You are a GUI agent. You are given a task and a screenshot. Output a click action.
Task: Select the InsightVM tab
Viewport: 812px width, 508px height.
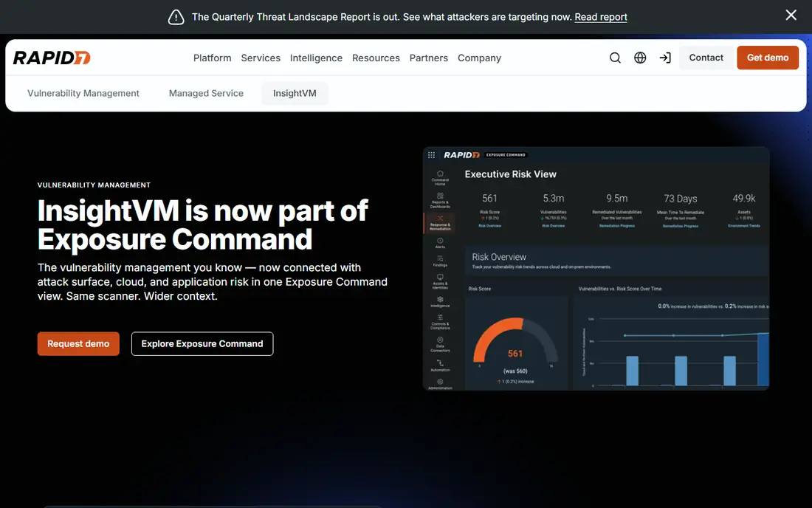[x=295, y=93]
